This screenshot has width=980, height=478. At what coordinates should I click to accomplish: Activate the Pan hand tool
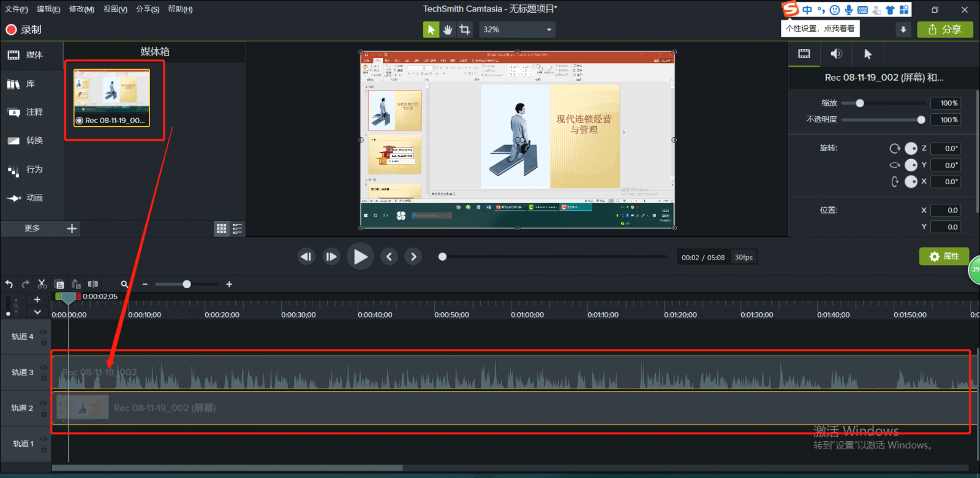pos(448,29)
